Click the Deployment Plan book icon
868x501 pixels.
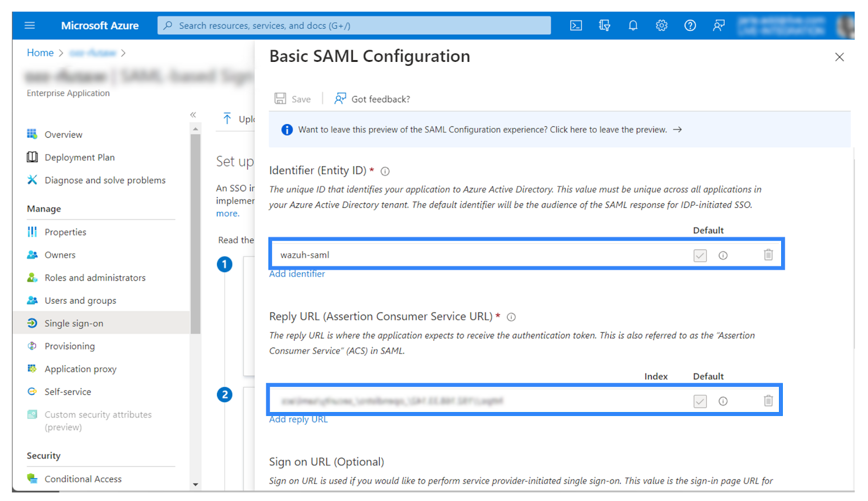[x=32, y=157]
